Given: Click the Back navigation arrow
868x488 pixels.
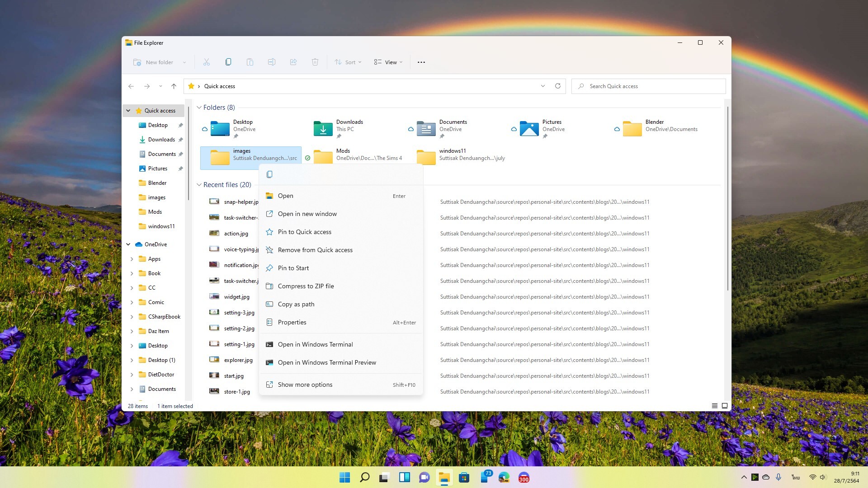Looking at the screenshot, I should (x=131, y=86).
